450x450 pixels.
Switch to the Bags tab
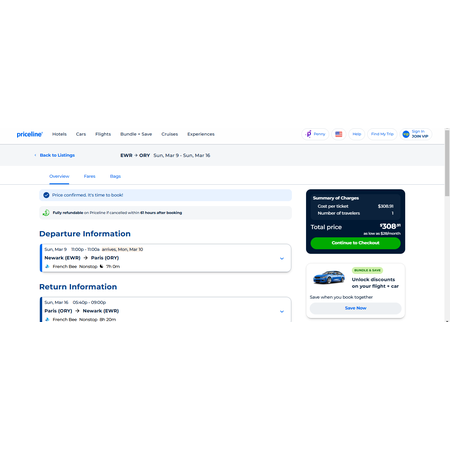coord(115,176)
